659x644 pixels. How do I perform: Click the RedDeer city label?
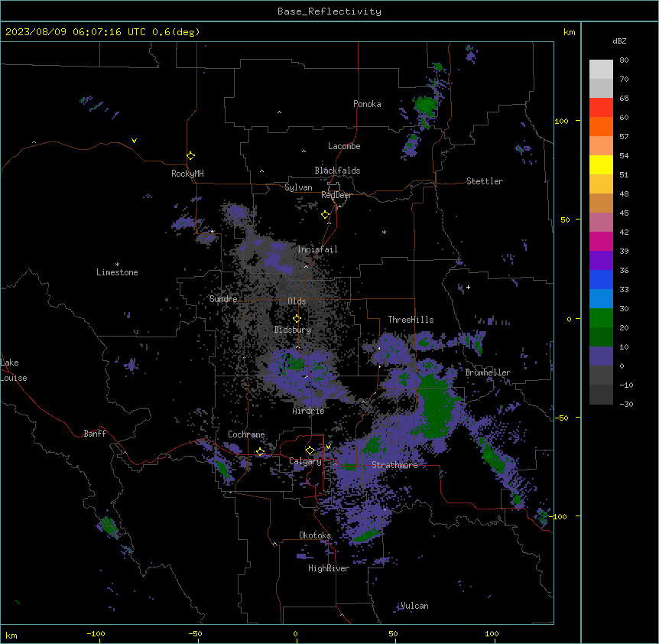tap(336, 195)
